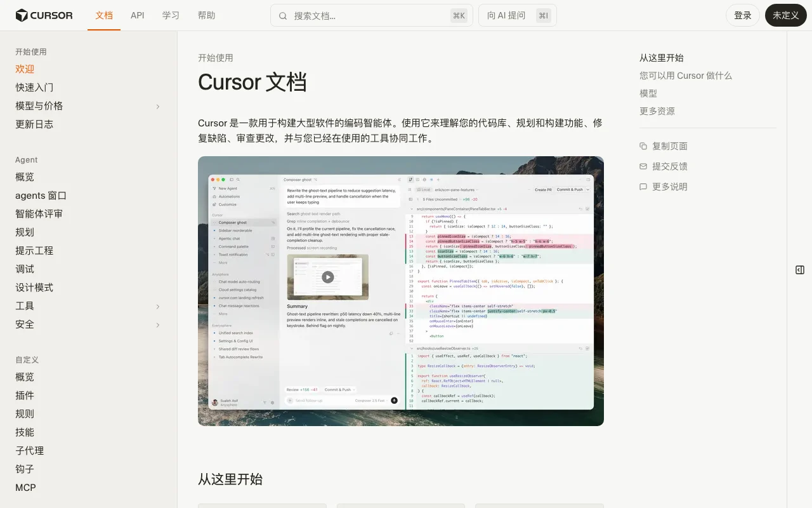
Task: Play the video in the hero screenshot
Action: pos(327,277)
